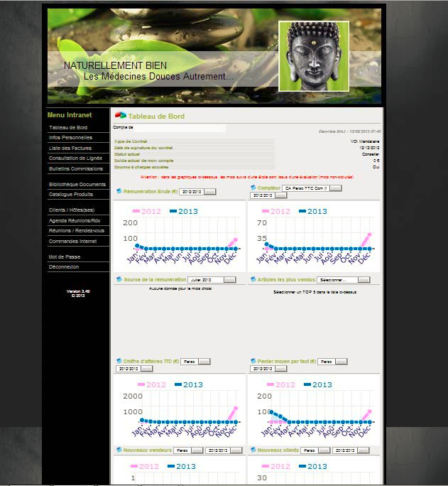This screenshot has width=448, height=486.
Task: Click the icon beside Chiffre d'affaires TTC
Action: [119, 361]
